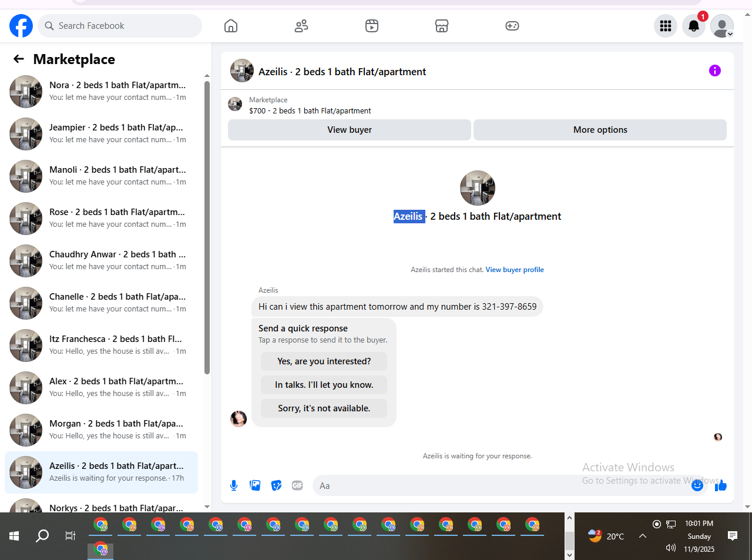
Task: Open Nora's conversation in the list
Action: click(x=101, y=92)
